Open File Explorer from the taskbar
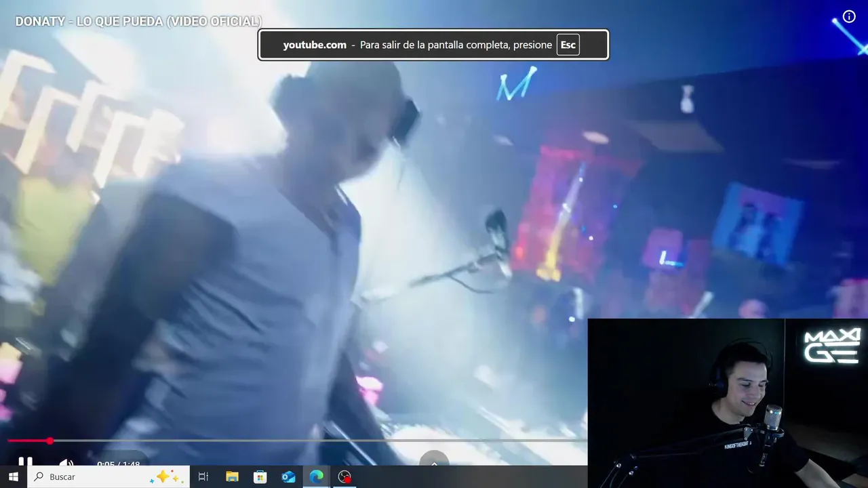The height and width of the screenshot is (488, 868). coord(232,476)
